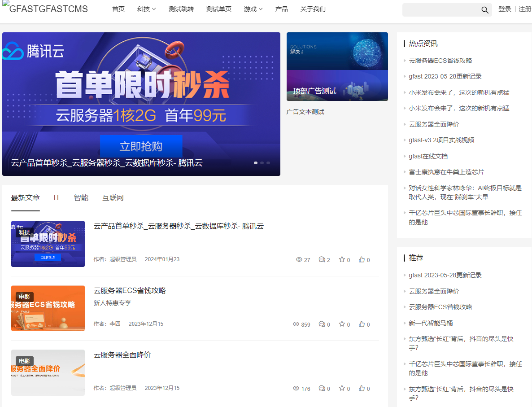Viewport: 532px width, 407px height.
Task: Open article title 云服务器全面降价 in list
Action: (x=122, y=355)
